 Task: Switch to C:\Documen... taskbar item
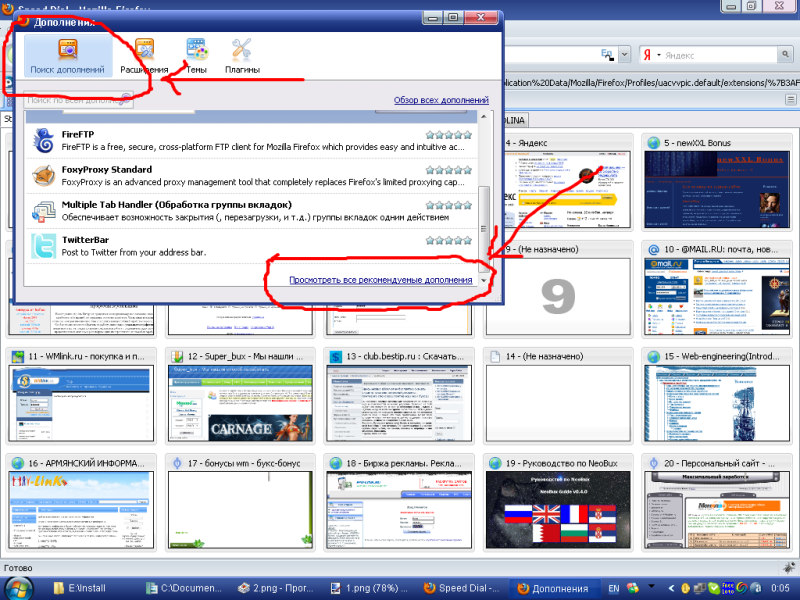point(184,588)
